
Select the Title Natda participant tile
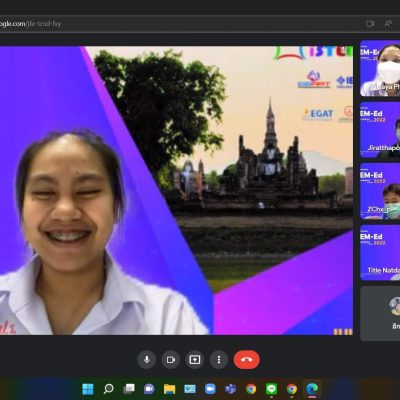click(380, 253)
